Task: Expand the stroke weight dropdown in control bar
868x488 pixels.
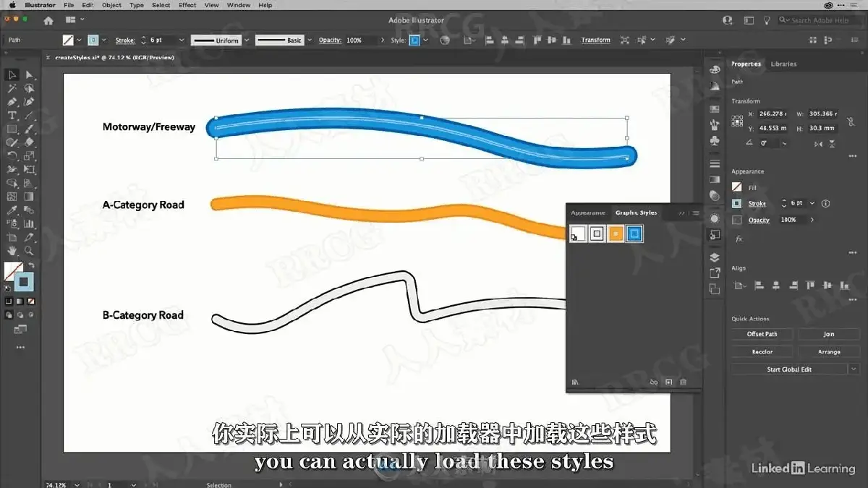Action: [x=181, y=40]
